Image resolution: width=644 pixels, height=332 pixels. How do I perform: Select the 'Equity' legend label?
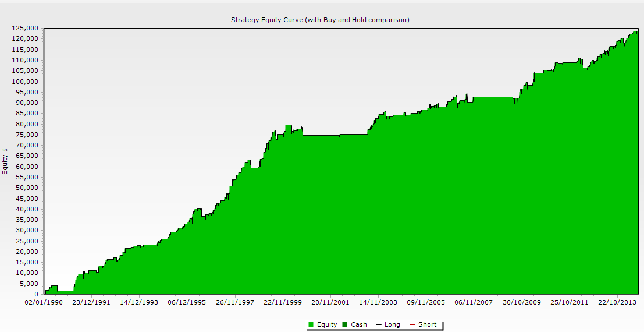click(327, 324)
